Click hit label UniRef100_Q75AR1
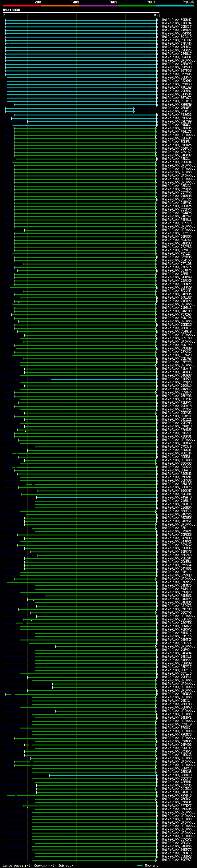This screenshot has width=197, height=868. click(176, 531)
